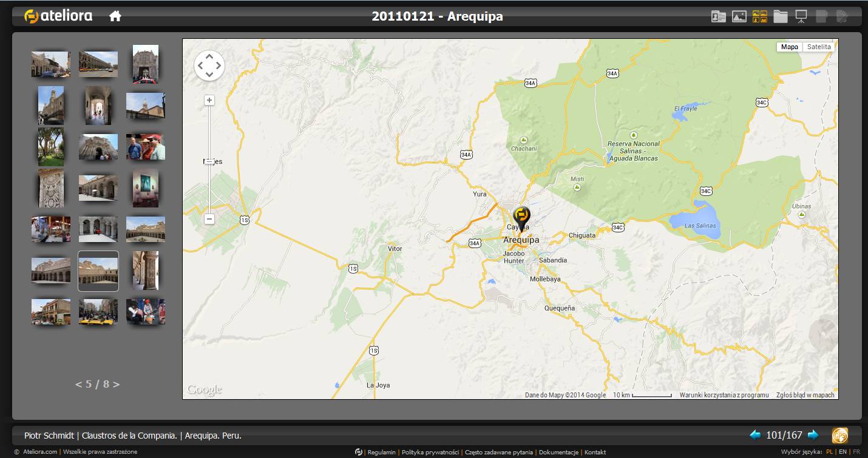Select the thumbnails grid view icon
The height and width of the screenshot is (458, 868).
coord(760,16)
